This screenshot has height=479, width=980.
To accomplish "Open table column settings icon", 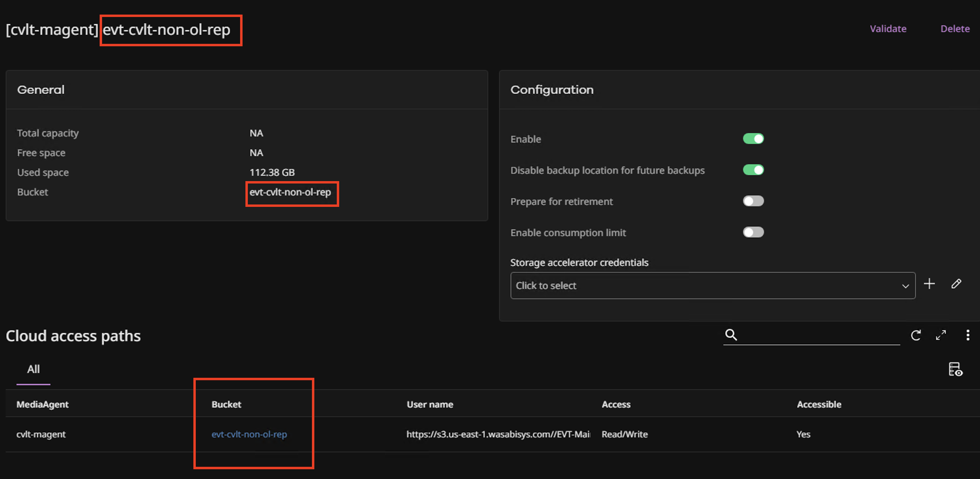I will tap(955, 369).
